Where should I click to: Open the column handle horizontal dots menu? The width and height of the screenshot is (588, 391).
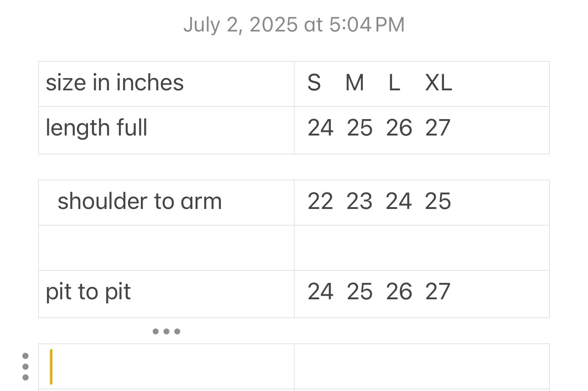[x=166, y=332]
